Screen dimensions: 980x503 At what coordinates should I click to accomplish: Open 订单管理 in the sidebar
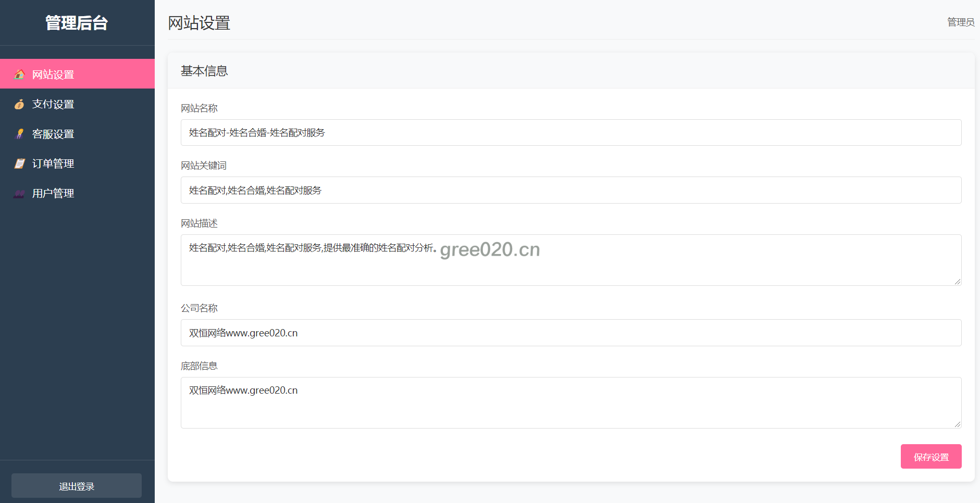[53, 164]
